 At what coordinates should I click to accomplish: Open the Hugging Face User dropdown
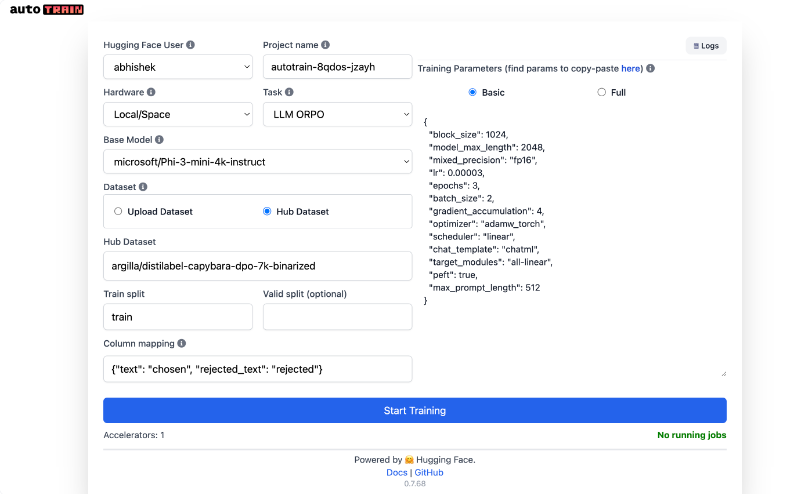(178, 67)
